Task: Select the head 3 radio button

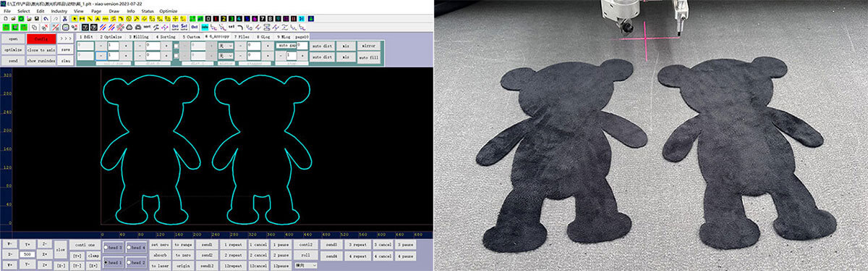Action: tap(106, 248)
